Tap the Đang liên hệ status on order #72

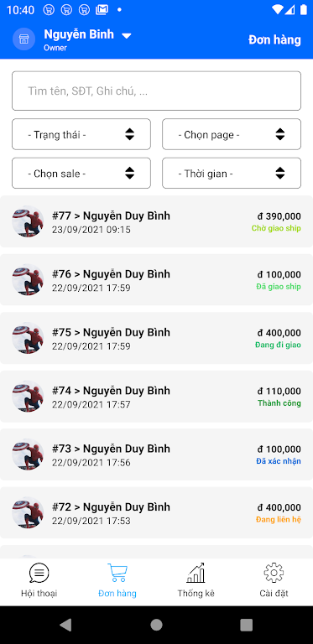279,520
